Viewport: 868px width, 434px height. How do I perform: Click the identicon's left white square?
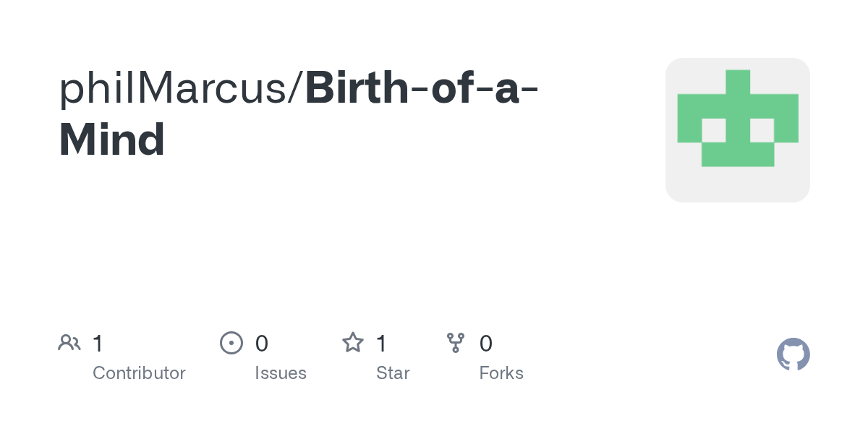[713, 130]
